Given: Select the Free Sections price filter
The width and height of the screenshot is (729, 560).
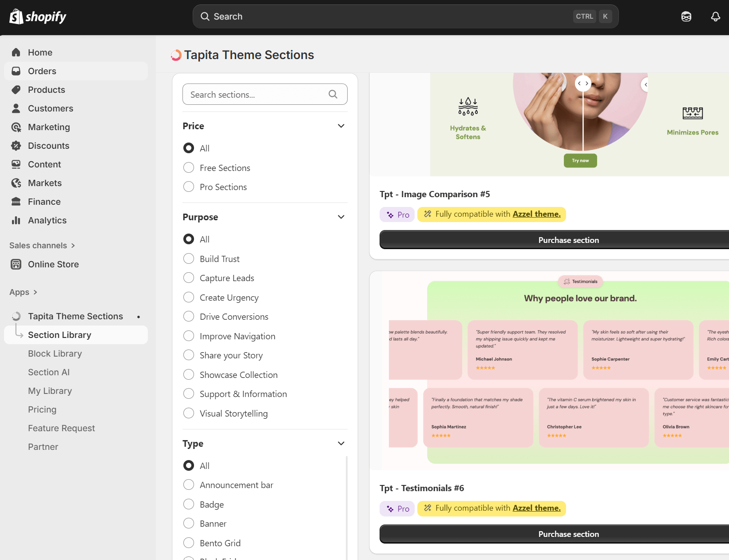Looking at the screenshot, I should point(189,167).
